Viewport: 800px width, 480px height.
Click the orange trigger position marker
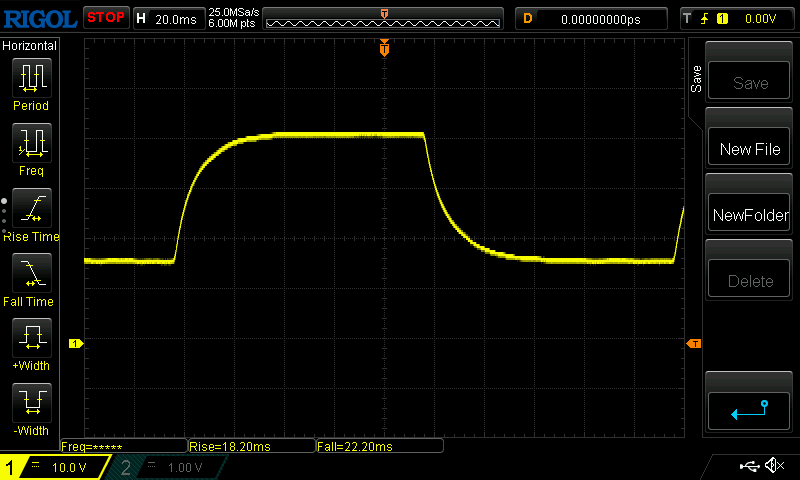coord(384,49)
